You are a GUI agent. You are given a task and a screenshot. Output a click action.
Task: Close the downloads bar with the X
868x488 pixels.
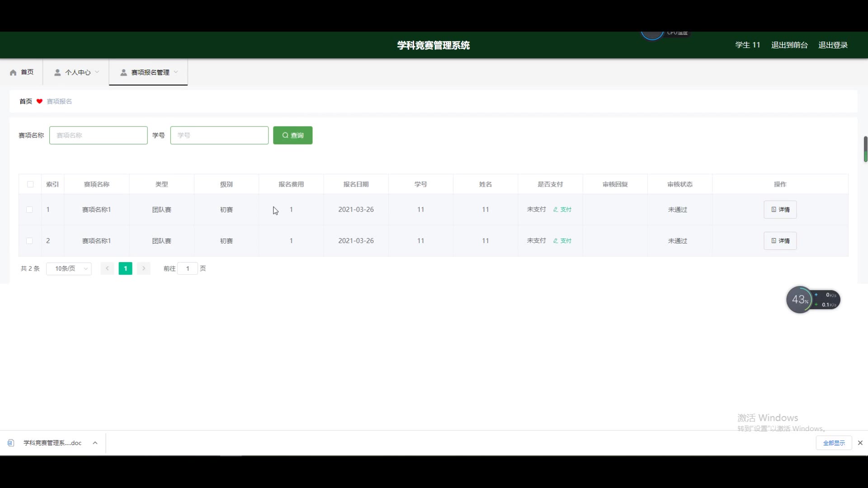pos(860,443)
